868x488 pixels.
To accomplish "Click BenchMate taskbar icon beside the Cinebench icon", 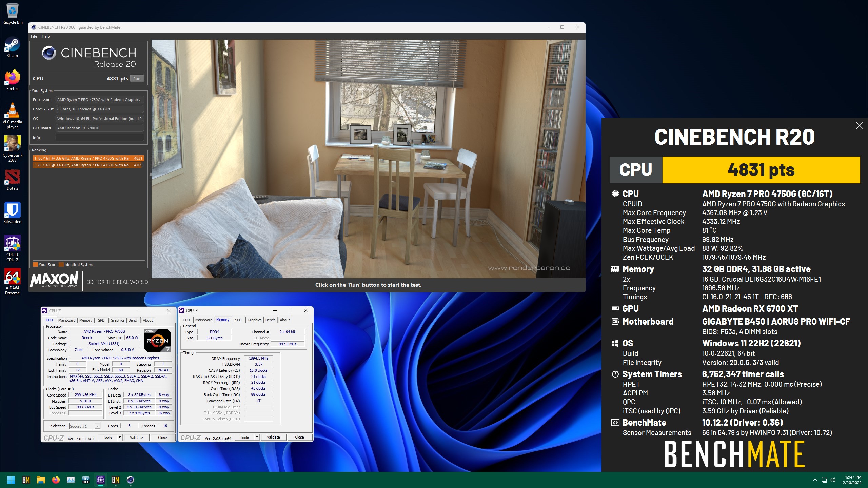I will pos(116,480).
